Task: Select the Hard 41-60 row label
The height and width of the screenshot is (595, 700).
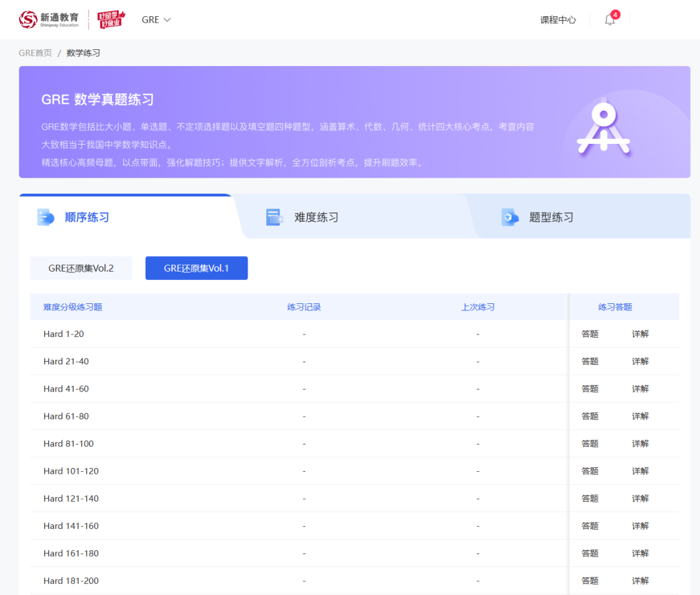Action: coord(66,389)
